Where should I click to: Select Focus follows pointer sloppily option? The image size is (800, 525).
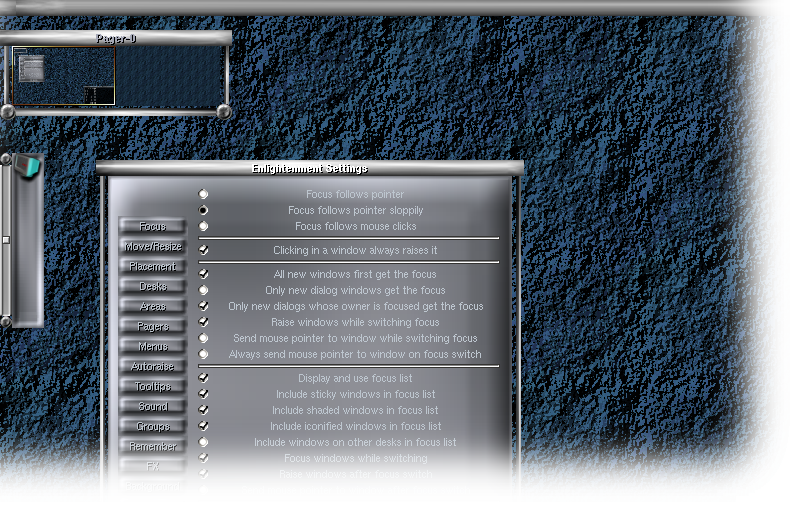[x=203, y=210]
